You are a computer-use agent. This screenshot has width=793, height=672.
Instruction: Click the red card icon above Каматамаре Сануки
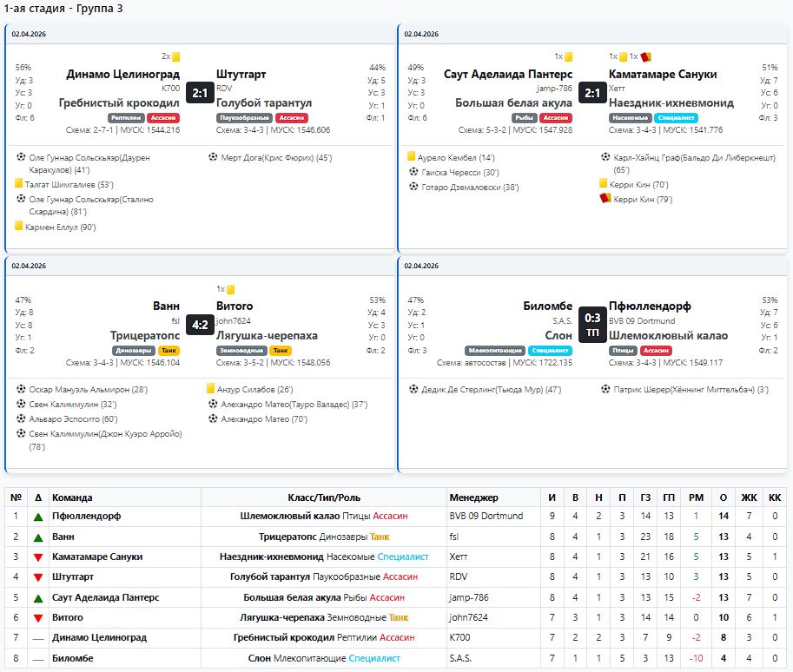(646, 56)
